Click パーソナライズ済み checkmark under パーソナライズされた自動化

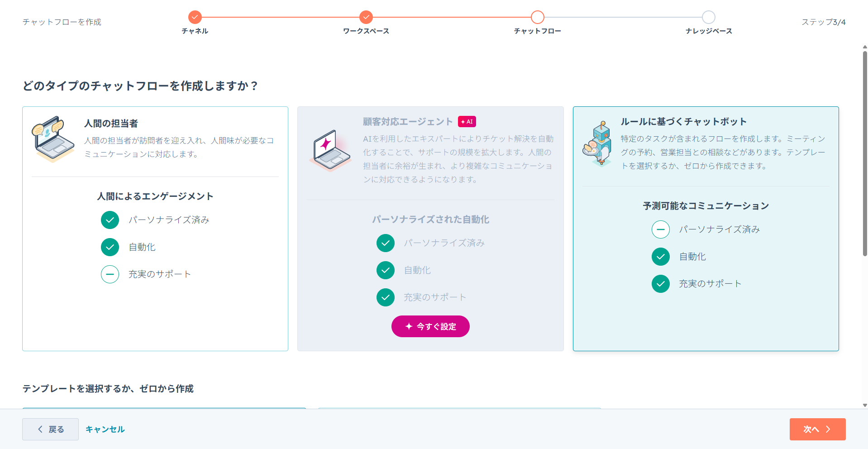385,243
